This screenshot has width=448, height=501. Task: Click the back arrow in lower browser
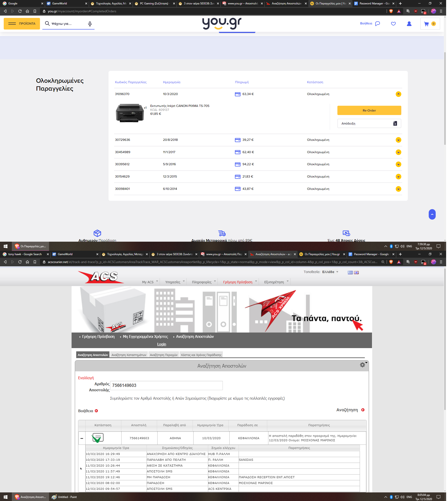pos(5,262)
